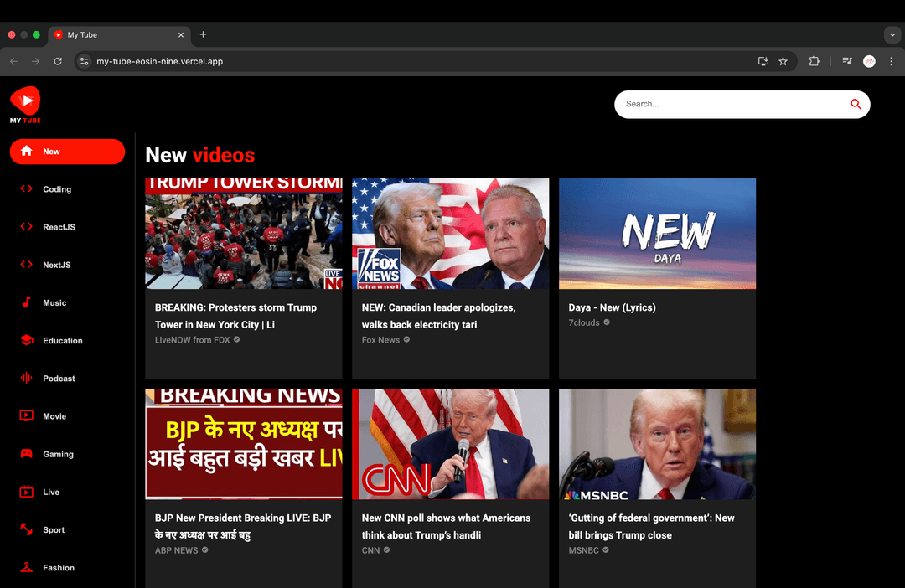
Task: Open 'New CNN poll shows' video title
Action: click(446, 526)
